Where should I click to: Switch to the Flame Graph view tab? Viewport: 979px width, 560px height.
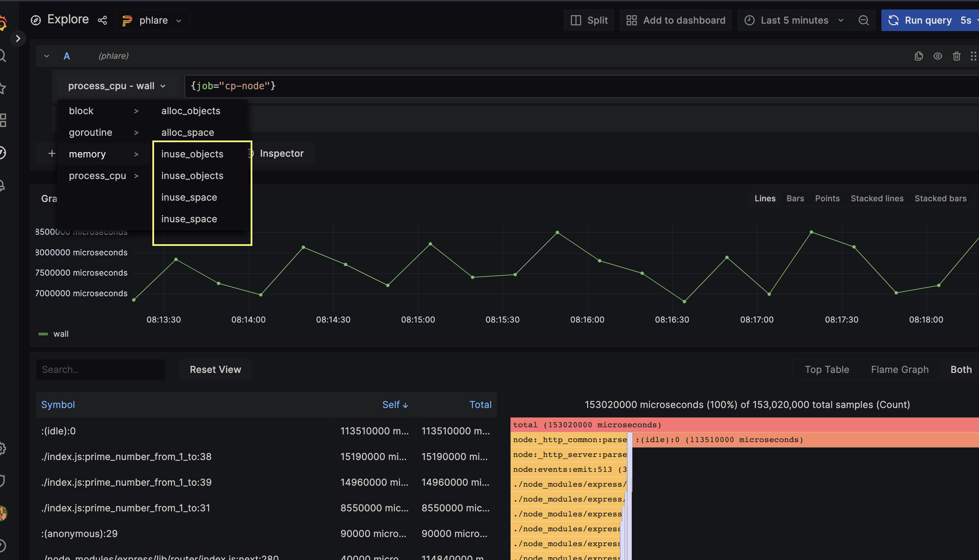coord(900,369)
